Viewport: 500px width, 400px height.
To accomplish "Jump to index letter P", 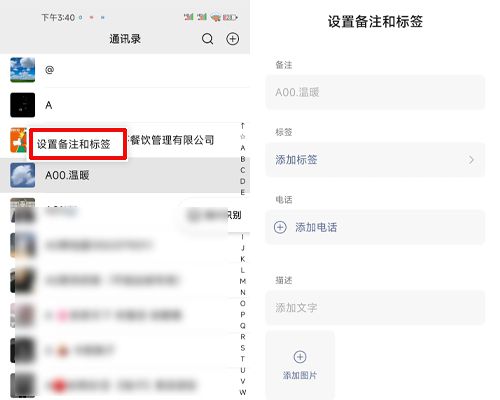I will 243,314.
